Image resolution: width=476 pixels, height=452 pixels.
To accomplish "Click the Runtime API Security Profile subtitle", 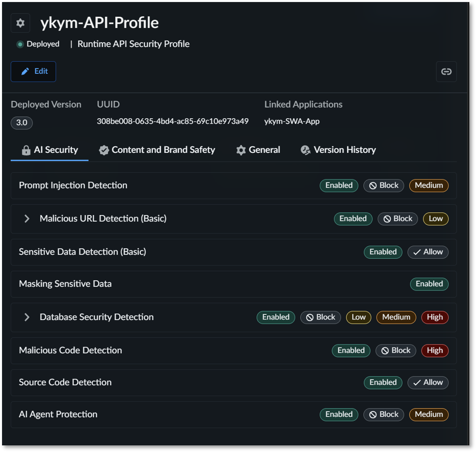I will [134, 44].
